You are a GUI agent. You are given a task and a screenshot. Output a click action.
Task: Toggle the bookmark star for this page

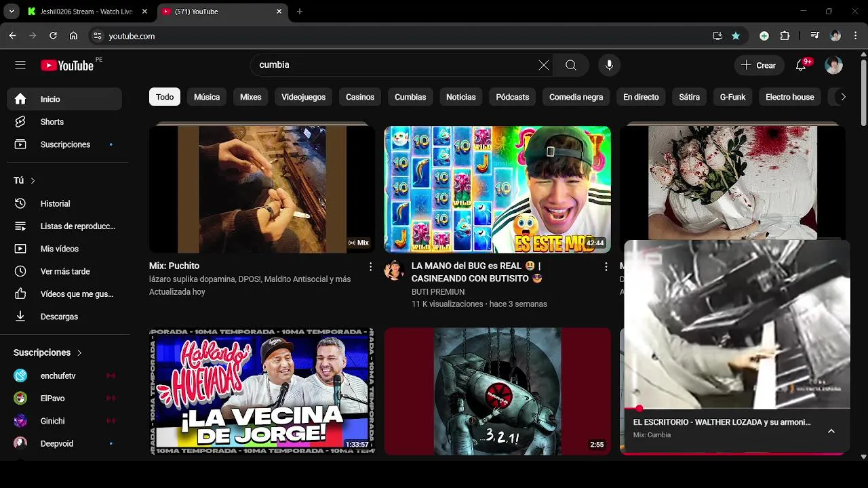736,36
